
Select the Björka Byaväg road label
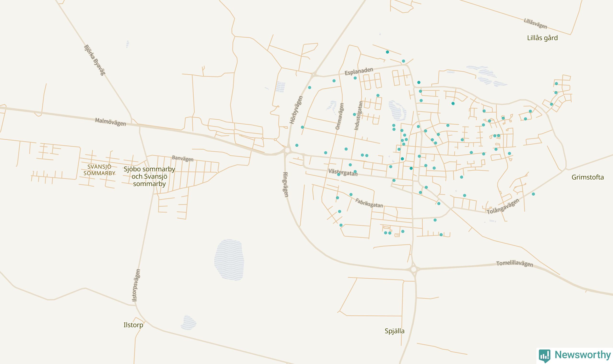(94, 60)
